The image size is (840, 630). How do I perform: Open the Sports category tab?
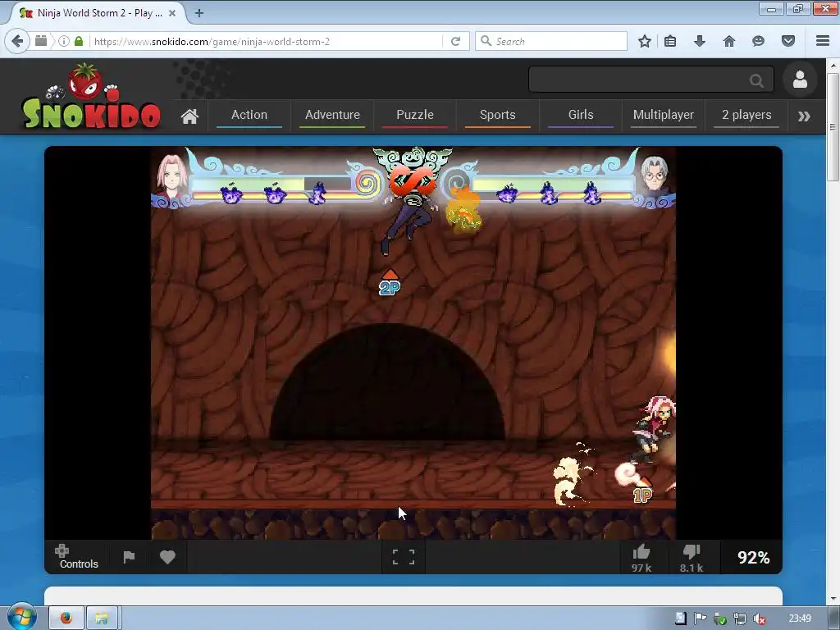click(x=498, y=115)
